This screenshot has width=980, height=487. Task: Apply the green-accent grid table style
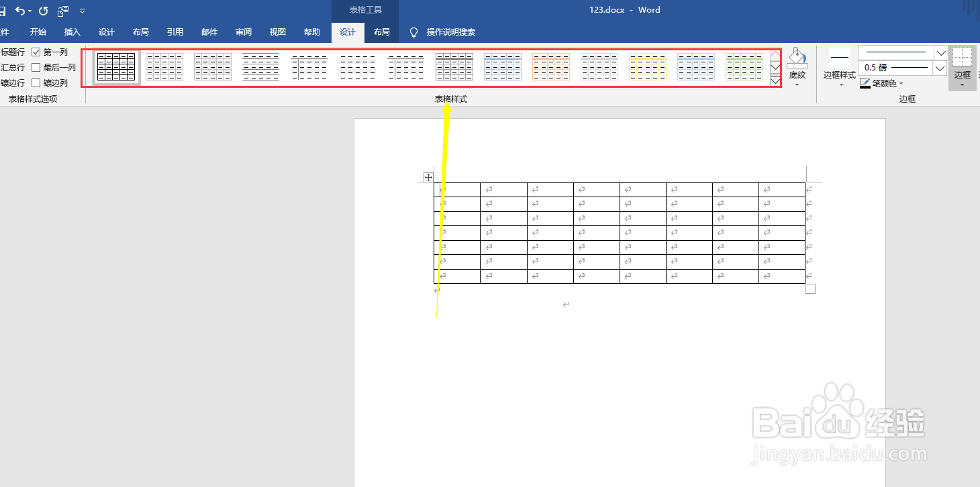point(744,67)
